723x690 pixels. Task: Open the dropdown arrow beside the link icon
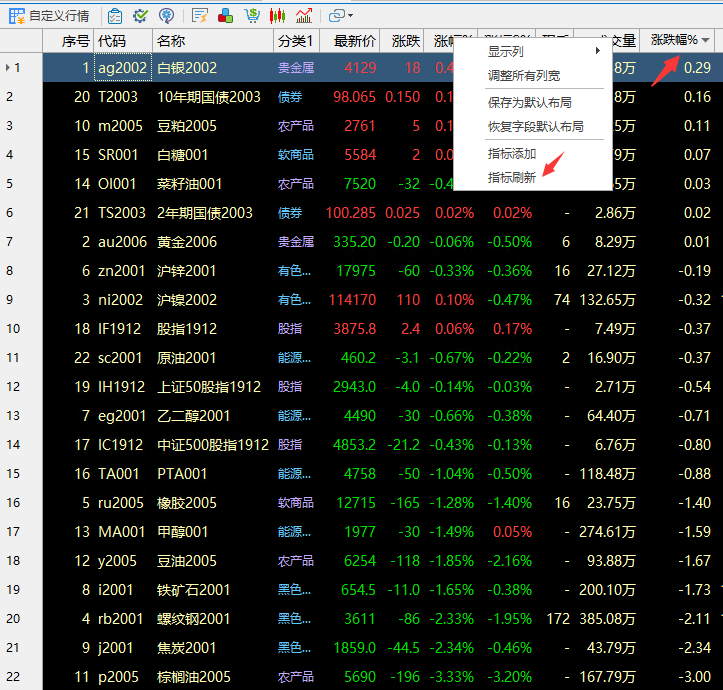pyautogui.click(x=351, y=16)
